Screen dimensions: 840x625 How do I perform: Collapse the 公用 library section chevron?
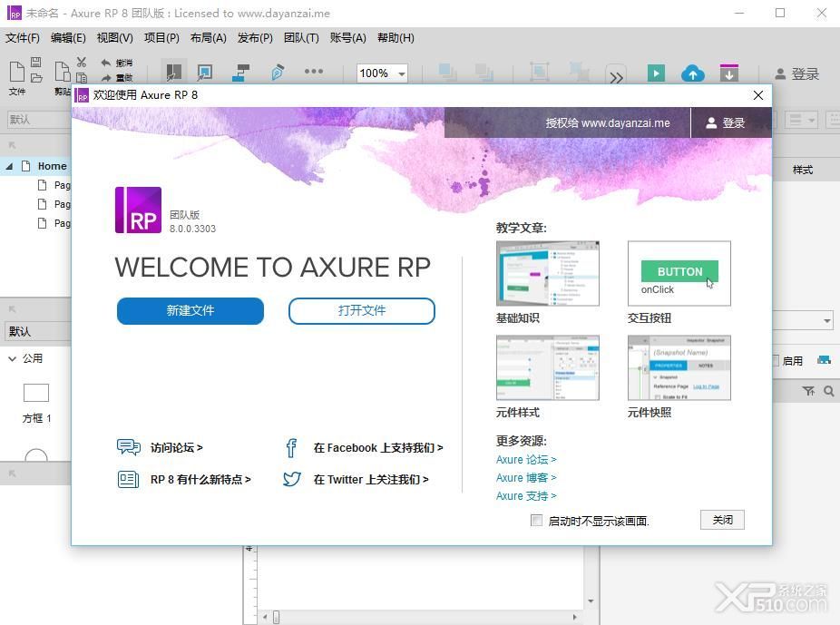click(13, 359)
